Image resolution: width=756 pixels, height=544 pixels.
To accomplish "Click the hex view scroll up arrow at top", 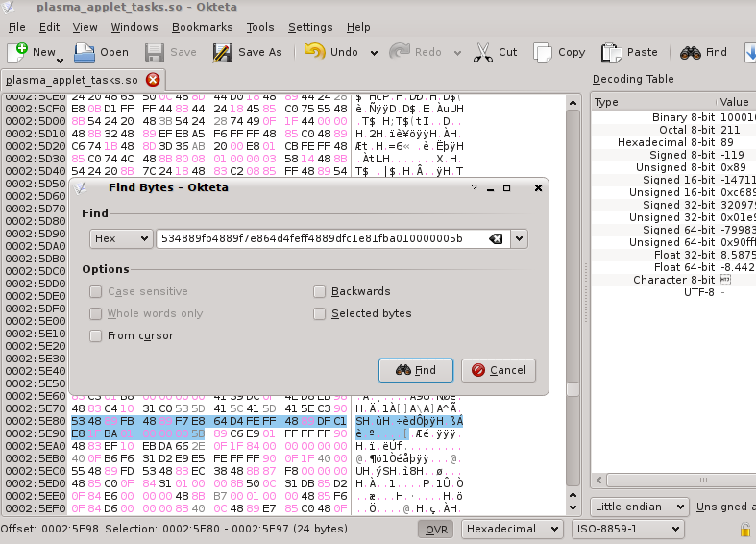I will [x=573, y=102].
